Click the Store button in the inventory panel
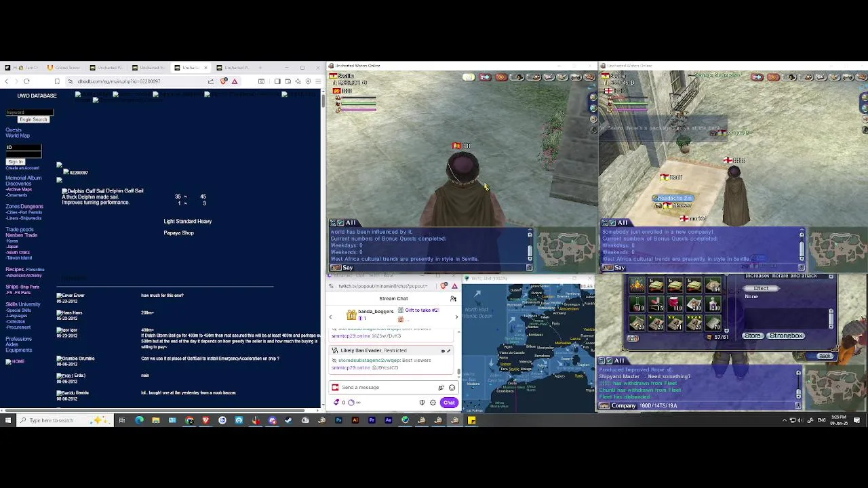The width and height of the screenshot is (868, 488). [753, 335]
